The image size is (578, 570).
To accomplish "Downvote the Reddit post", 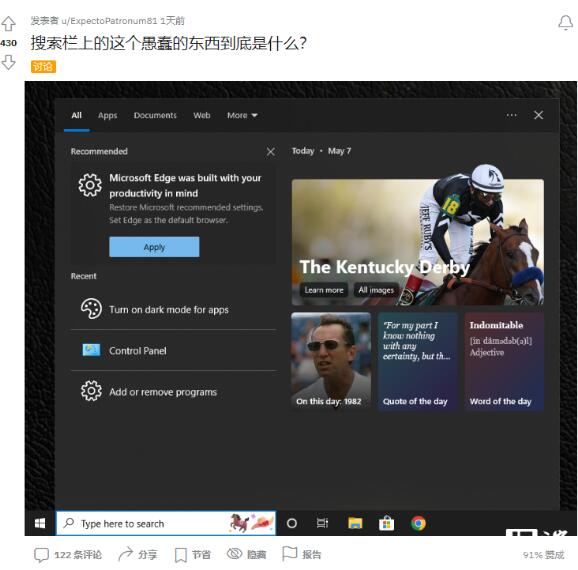I will point(8,62).
